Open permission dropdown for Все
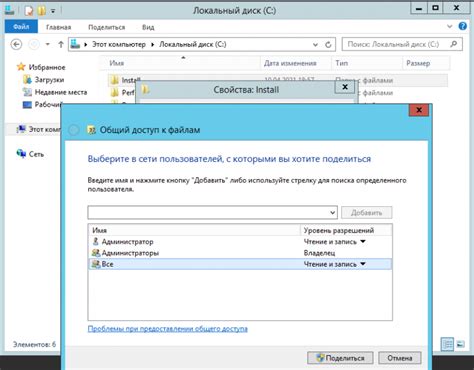Image resolution: width=474 pixels, height=370 pixels. [363, 264]
